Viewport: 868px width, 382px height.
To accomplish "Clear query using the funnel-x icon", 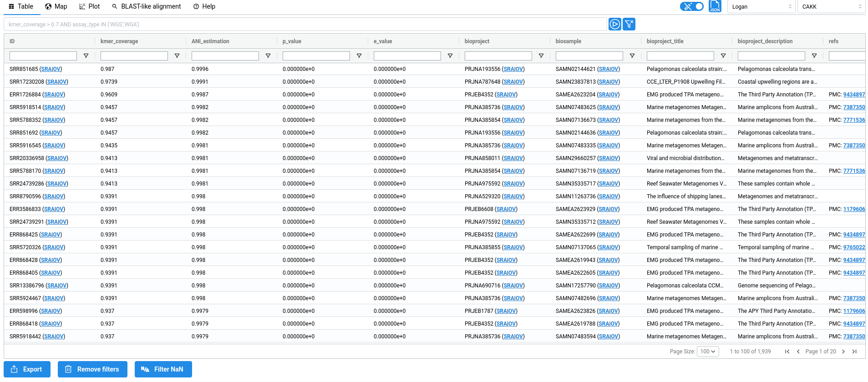I will coord(629,24).
